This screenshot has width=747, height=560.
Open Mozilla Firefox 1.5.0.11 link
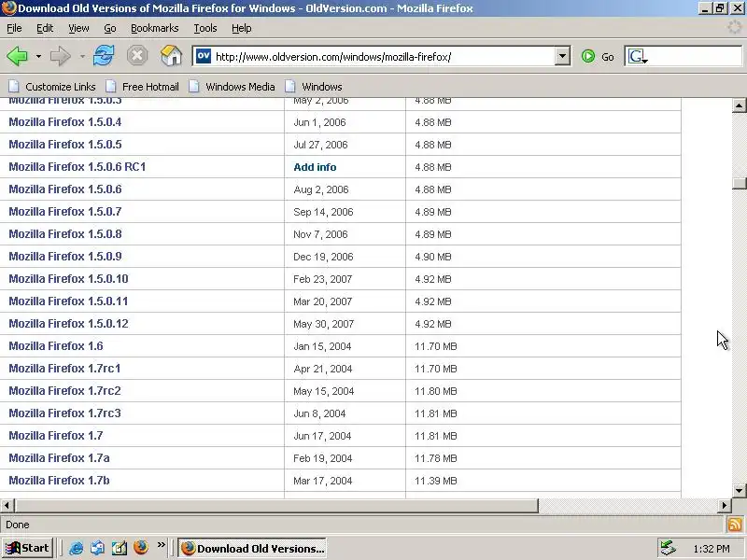point(68,301)
